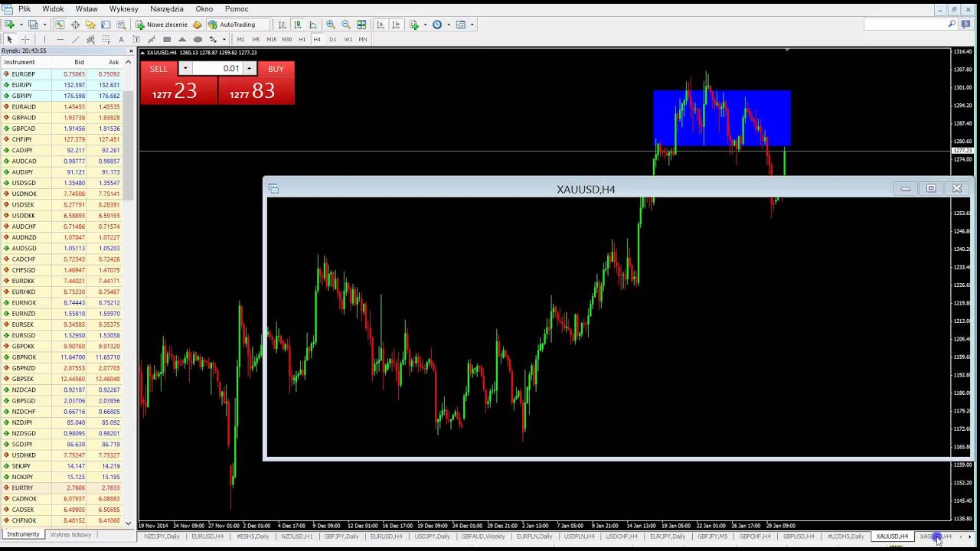
Task: Open the Plik menu
Action: (24, 9)
